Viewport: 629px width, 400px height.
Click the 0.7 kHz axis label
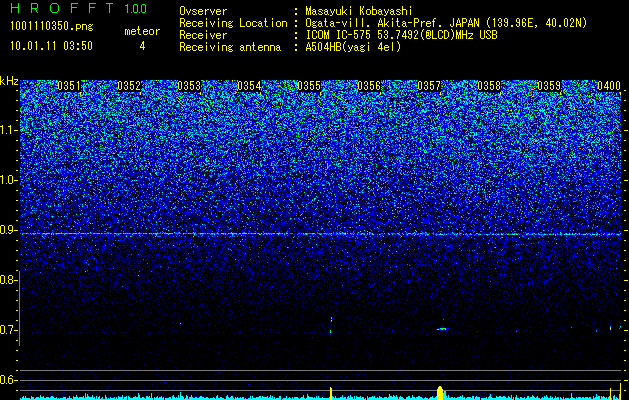click(8, 330)
